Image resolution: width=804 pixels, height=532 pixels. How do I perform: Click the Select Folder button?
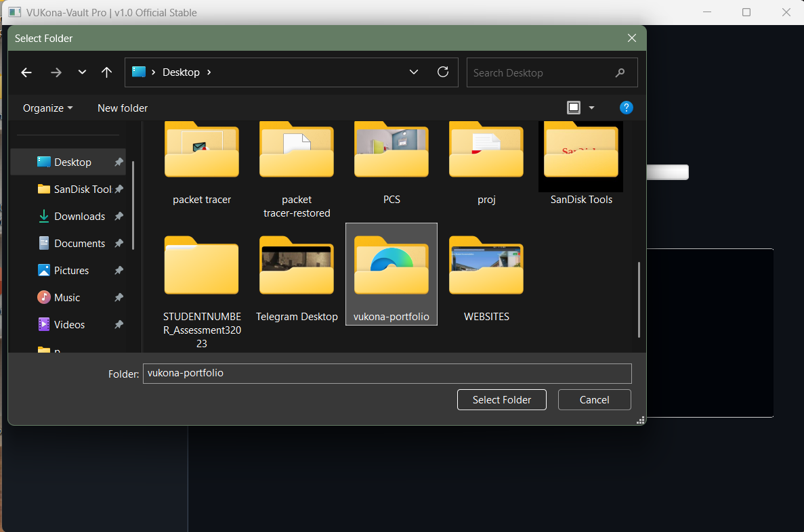click(501, 399)
